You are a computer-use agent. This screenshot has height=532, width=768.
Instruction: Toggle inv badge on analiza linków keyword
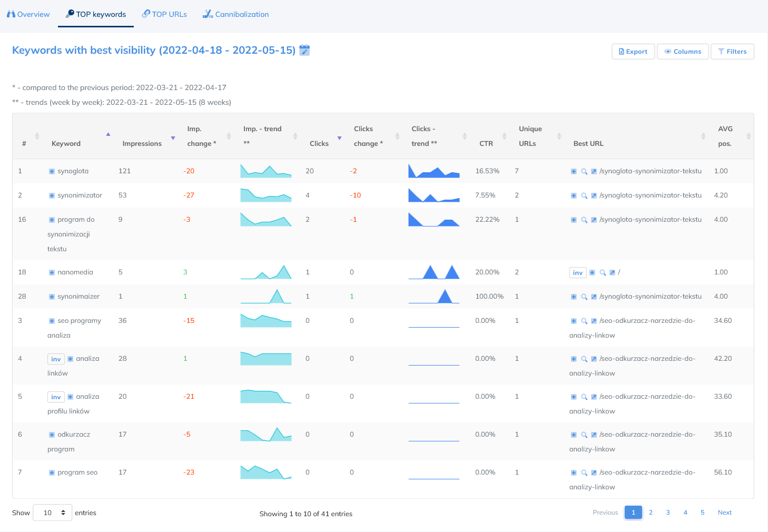[56, 359]
